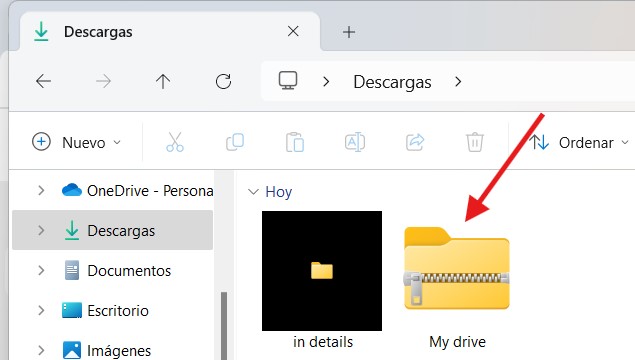The width and height of the screenshot is (635, 360).
Task: Click the Hoy group header label
Action: point(279,192)
